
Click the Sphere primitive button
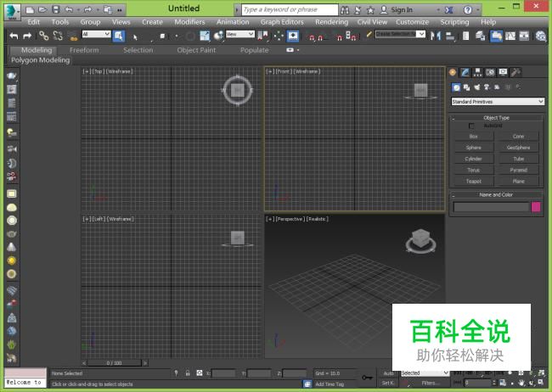pos(473,148)
